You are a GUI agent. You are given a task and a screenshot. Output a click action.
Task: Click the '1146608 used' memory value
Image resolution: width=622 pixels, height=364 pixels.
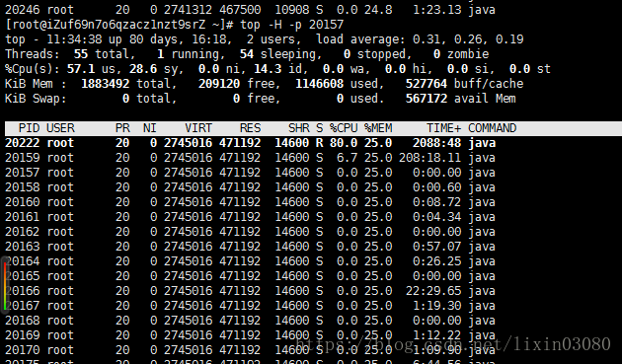(337, 84)
